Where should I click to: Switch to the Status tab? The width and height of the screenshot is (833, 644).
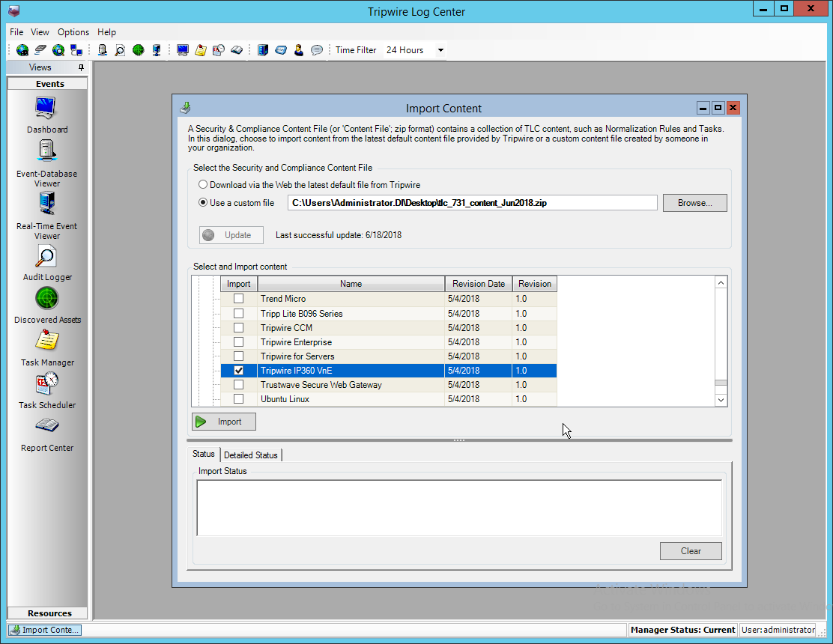coord(204,454)
